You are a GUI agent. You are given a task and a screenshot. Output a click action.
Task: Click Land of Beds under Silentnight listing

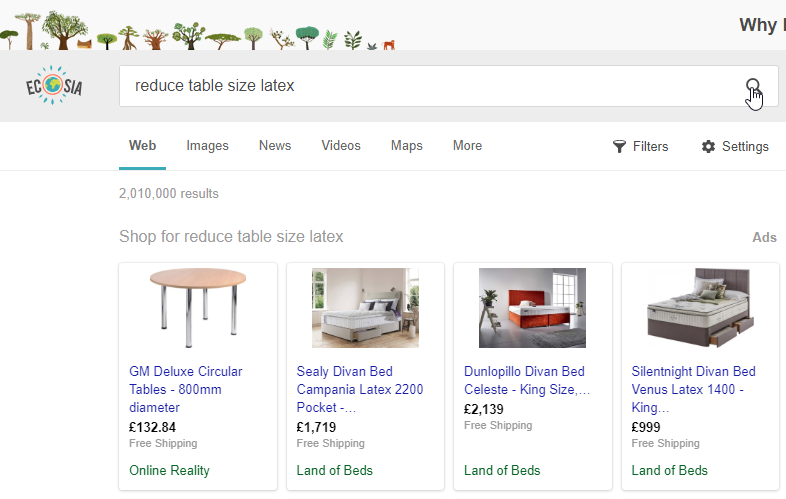pyautogui.click(x=669, y=470)
